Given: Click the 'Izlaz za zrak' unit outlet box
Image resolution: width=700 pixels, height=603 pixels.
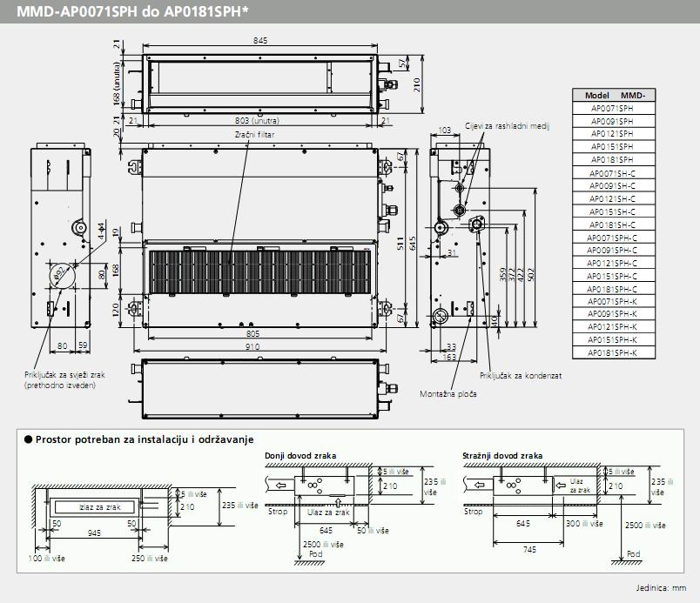Looking at the screenshot, I should pos(95,506).
